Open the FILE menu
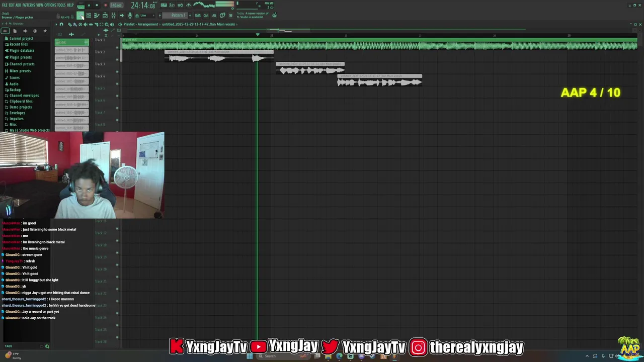644x362 pixels. [5, 5]
